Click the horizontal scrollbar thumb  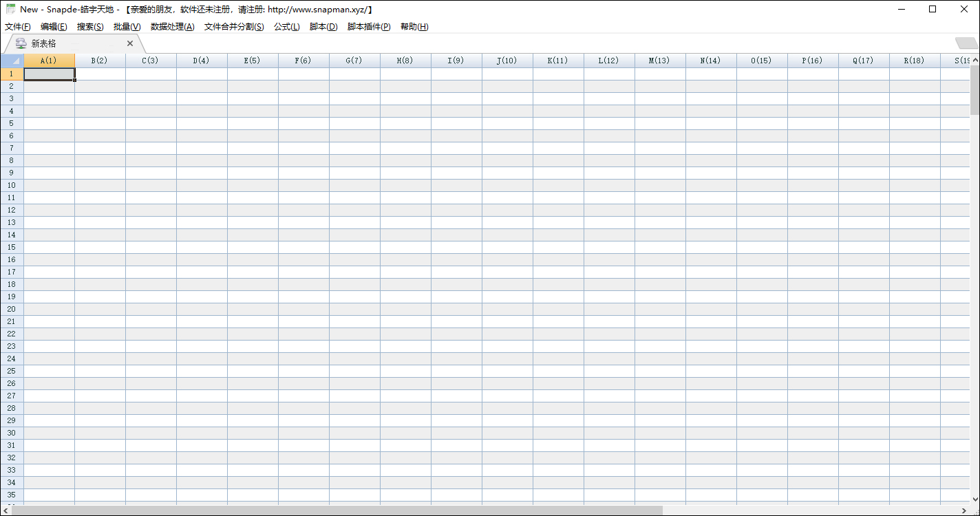coord(337,510)
